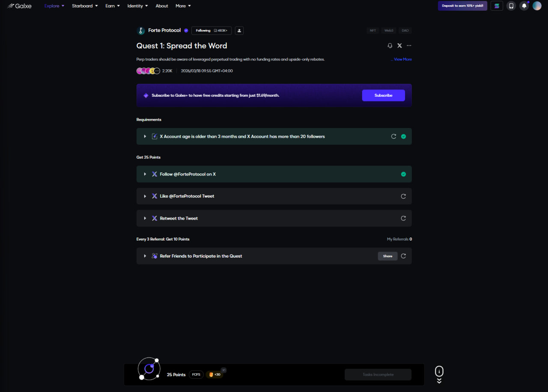The image size is (548, 392).
Task: Open the Explore menu in navbar
Action: tap(54, 6)
